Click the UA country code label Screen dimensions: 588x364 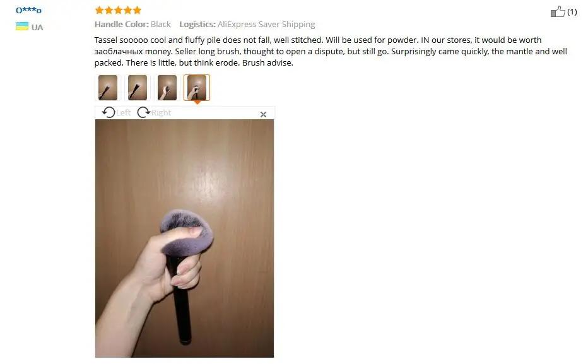coord(37,27)
